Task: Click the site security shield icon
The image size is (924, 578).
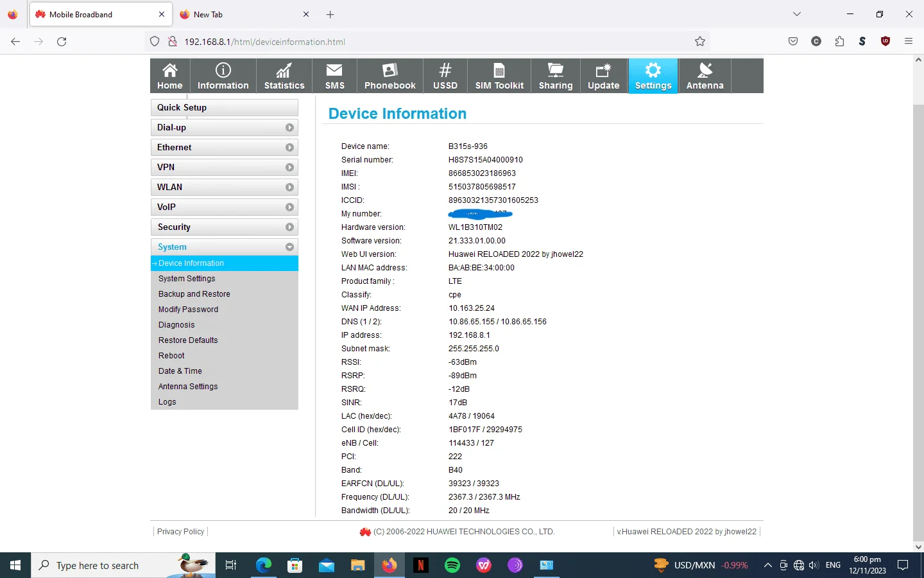Action: 155,42
